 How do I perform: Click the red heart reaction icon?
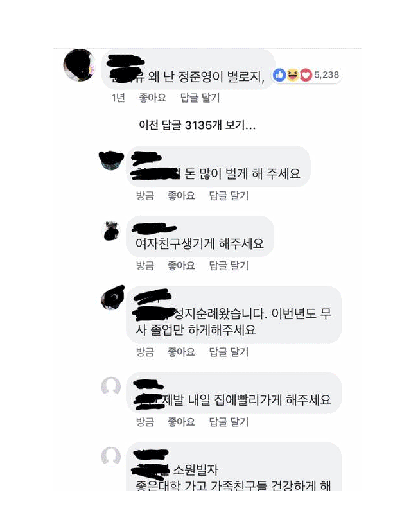[306, 75]
